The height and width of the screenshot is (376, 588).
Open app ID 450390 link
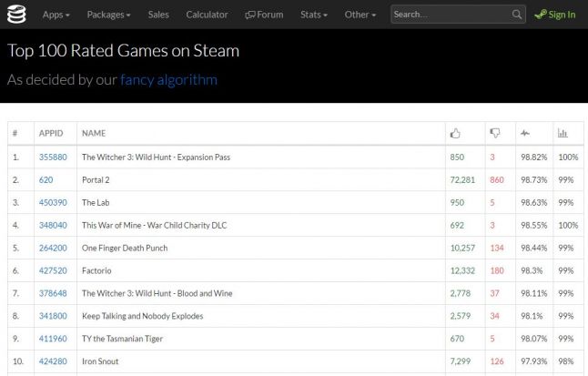click(x=53, y=203)
